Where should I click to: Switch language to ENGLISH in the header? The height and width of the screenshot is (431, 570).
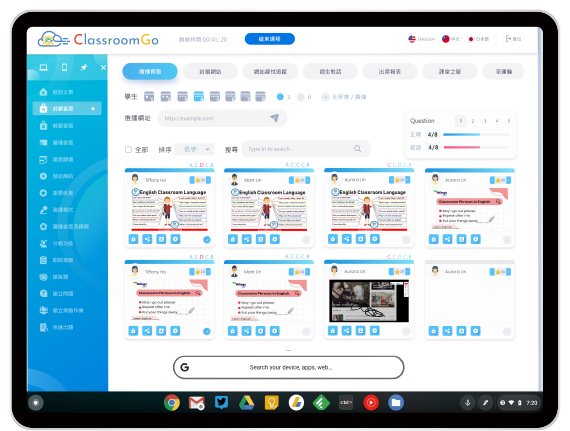point(421,39)
